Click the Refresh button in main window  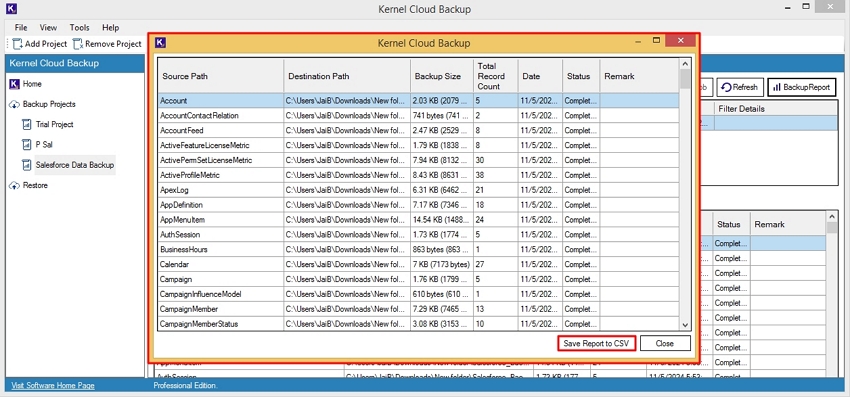tap(740, 87)
